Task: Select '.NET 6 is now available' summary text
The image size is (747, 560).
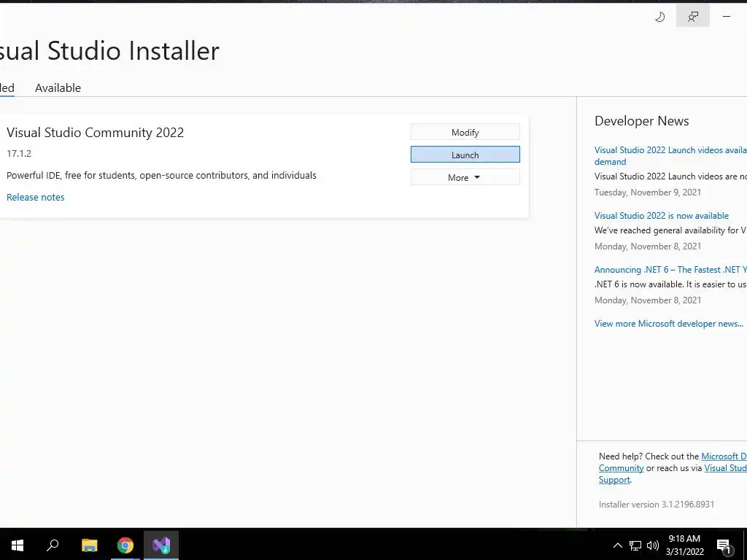Action: [x=670, y=284]
